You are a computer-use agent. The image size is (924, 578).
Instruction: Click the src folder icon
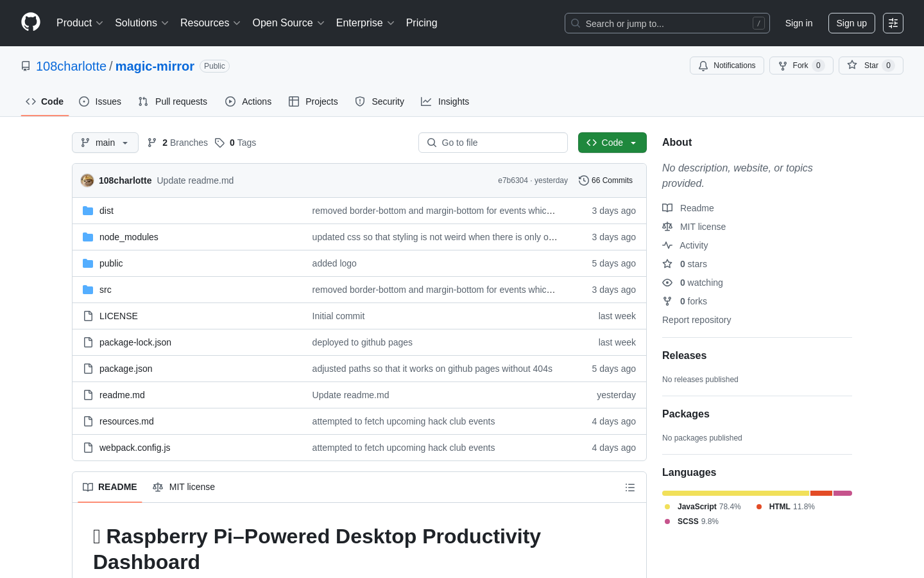point(88,290)
